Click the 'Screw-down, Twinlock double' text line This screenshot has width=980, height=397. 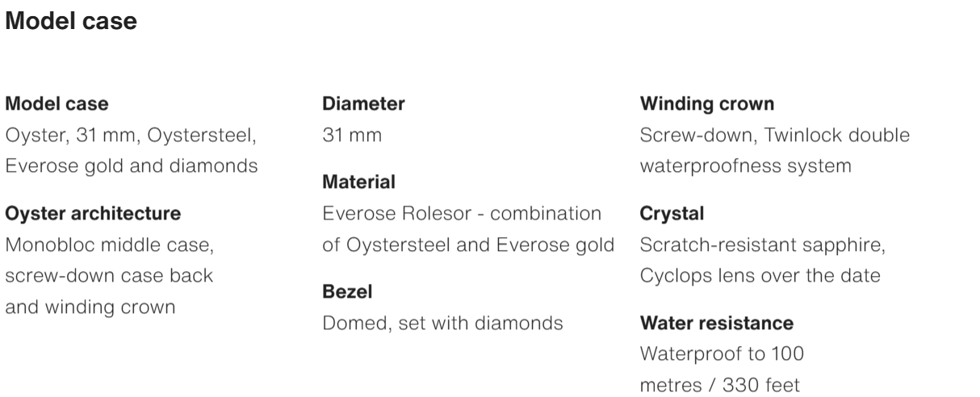(x=774, y=136)
